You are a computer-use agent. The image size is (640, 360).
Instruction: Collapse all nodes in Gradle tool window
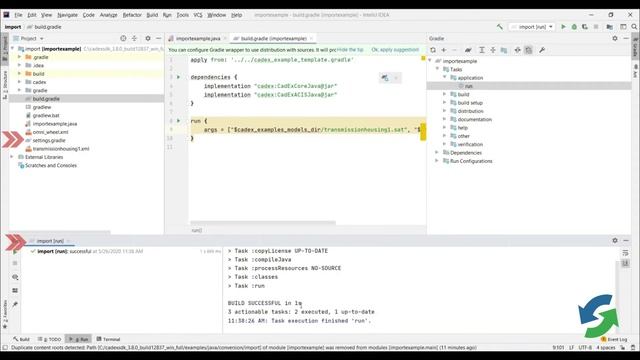pyautogui.click(x=493, y=50)
